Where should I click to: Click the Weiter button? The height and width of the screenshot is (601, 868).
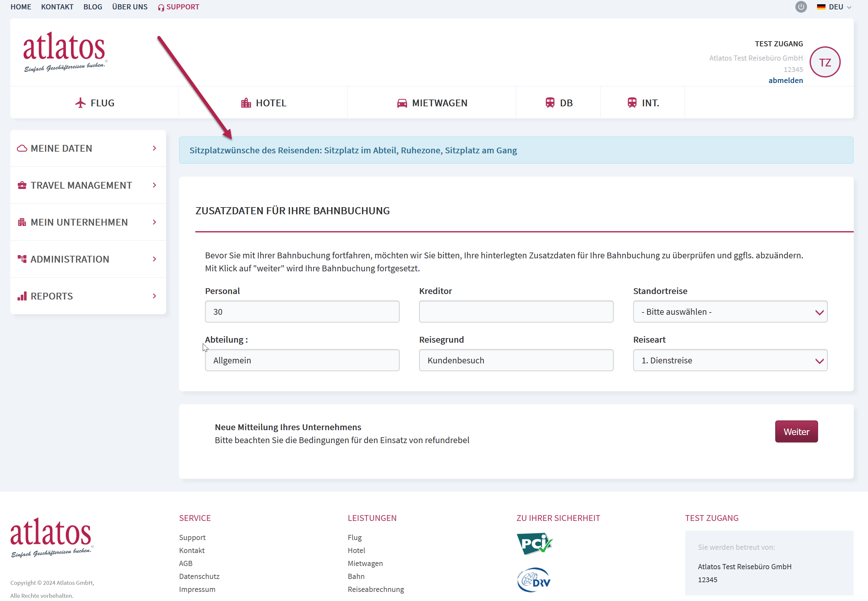(x=796, y=431)
